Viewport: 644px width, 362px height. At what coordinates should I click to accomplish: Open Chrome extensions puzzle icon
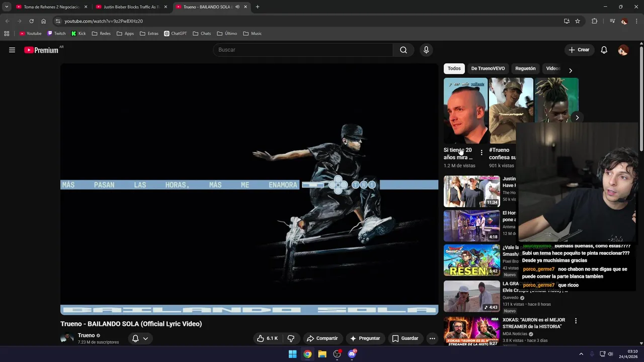(x=594, y=21)
